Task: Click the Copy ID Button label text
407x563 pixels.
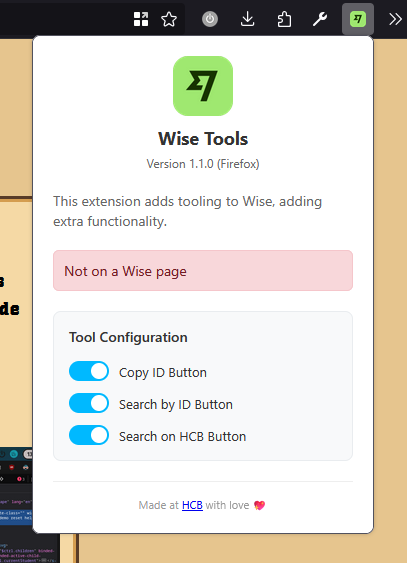Action: (163, 373)
